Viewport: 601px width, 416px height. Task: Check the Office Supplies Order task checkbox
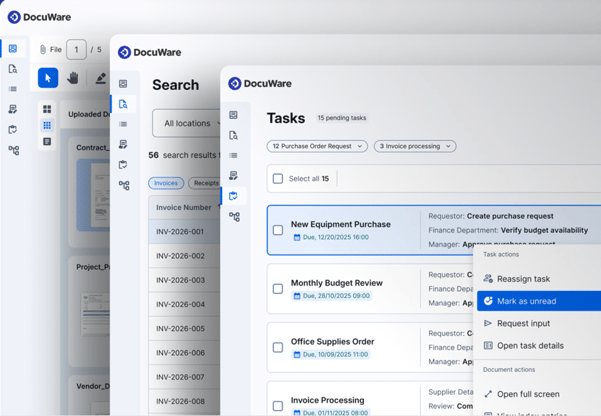point(278,347)
